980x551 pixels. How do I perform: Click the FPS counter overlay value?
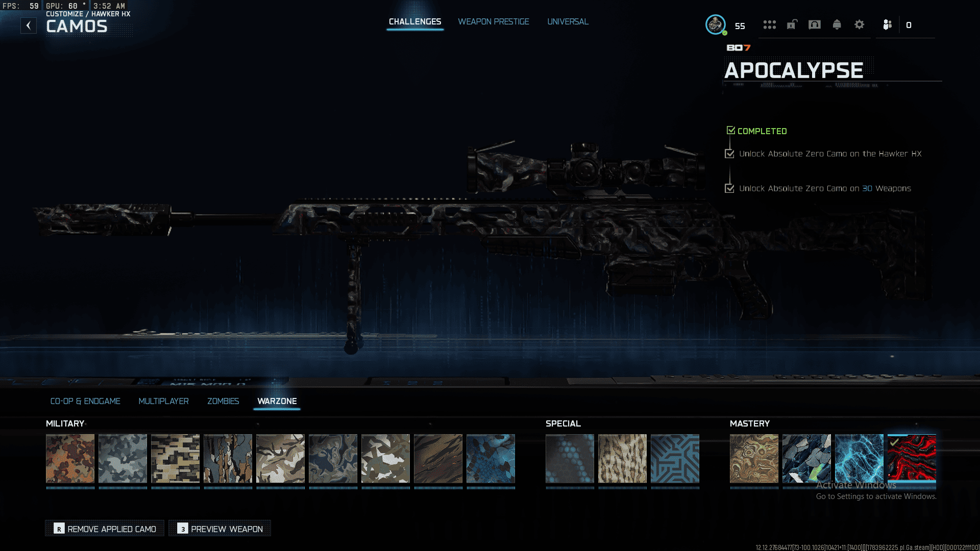click(x=34, y=6)
